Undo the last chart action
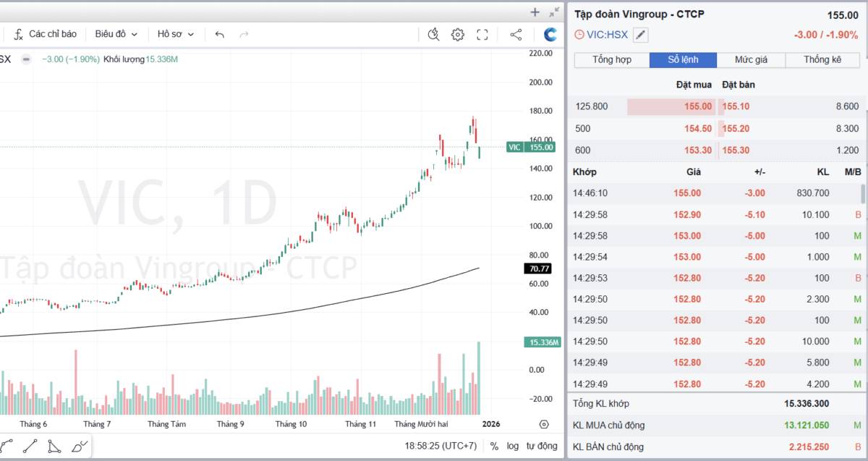This screenshot has height=461, width=868. click(220, 34)
